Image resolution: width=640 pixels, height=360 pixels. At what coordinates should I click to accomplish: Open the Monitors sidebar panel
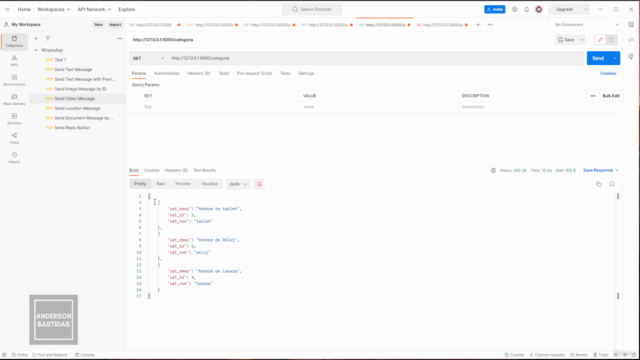point(14,119)
